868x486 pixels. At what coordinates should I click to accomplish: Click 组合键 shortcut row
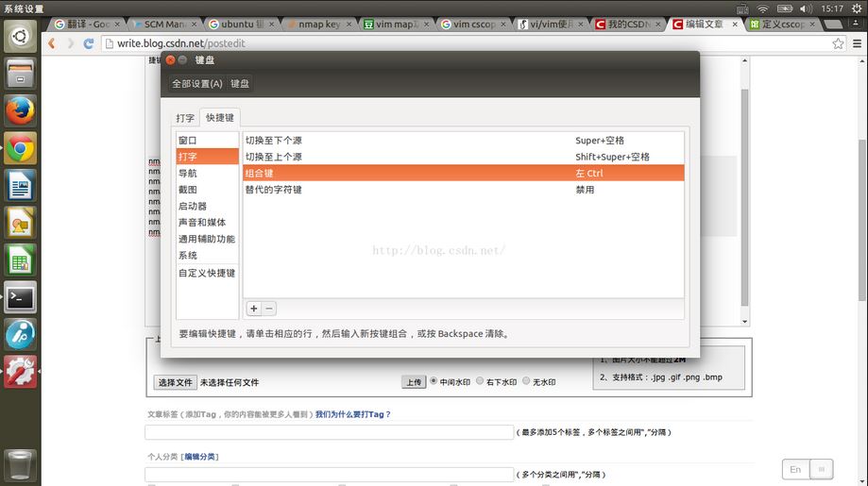464,173
